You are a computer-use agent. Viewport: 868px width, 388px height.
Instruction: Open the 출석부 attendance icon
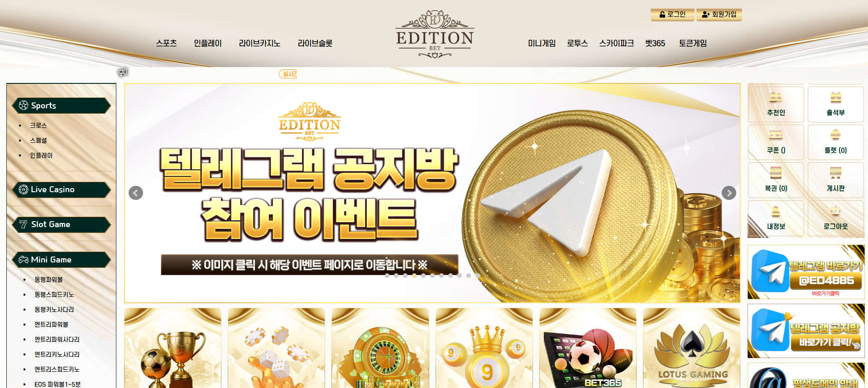point(835,104)
